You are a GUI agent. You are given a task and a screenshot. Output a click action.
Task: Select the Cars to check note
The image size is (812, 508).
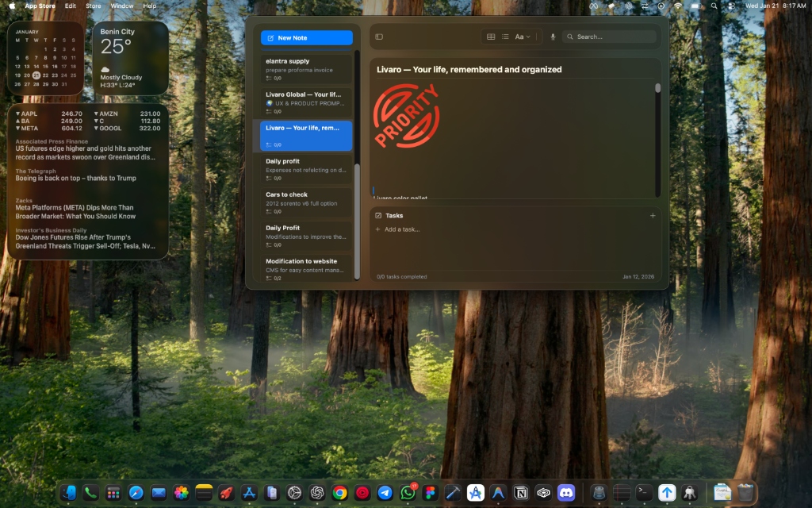coord(306,198)
